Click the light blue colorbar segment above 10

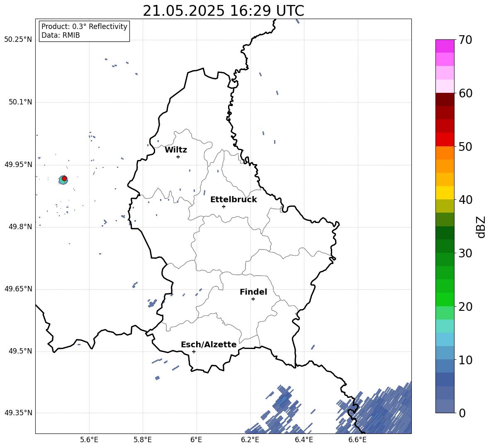[445, 353]
